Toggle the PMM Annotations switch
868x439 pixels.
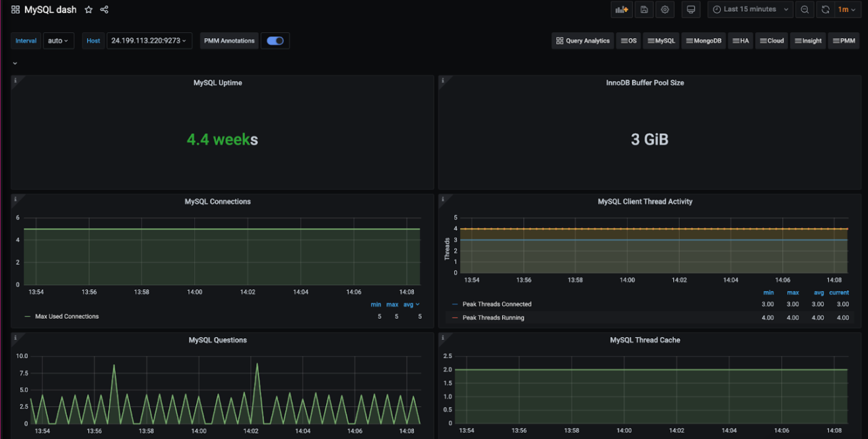275,41
